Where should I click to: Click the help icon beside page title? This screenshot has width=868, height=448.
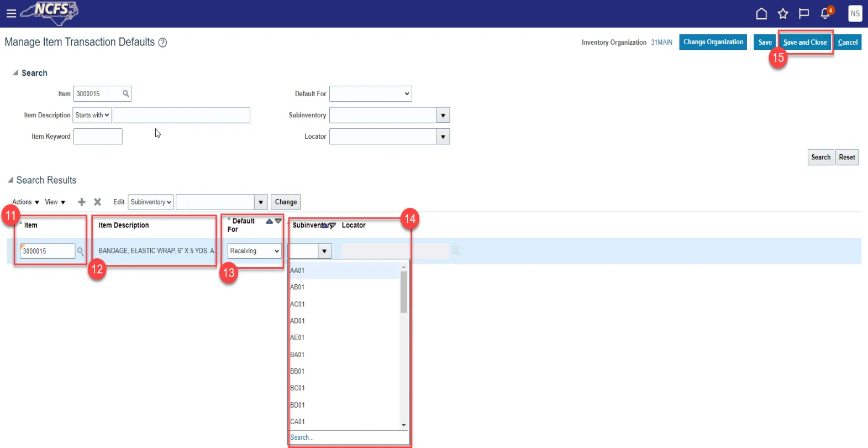(162, 43)
